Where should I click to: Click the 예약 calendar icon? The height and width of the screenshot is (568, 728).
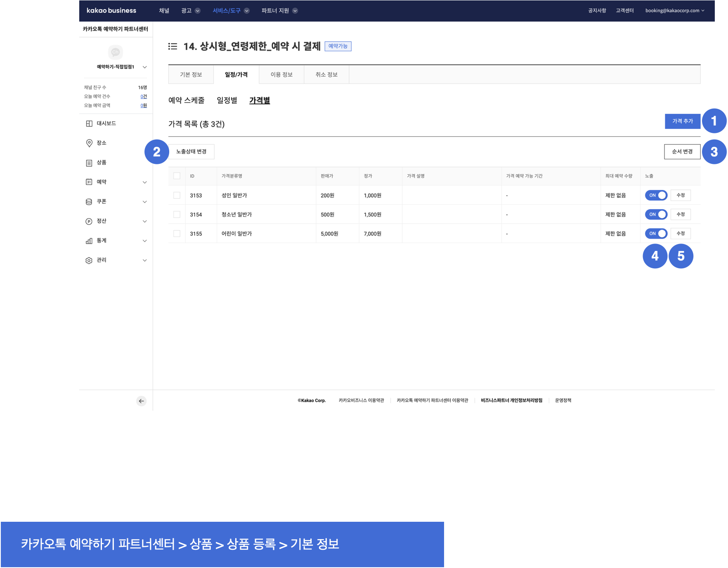[x=89, y=182]
